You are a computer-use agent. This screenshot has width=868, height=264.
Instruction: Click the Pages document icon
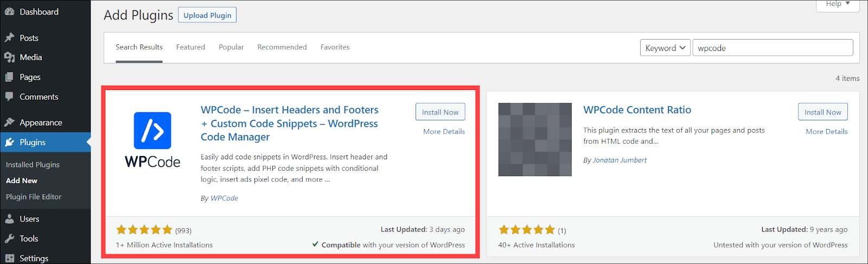click(9, 77)
